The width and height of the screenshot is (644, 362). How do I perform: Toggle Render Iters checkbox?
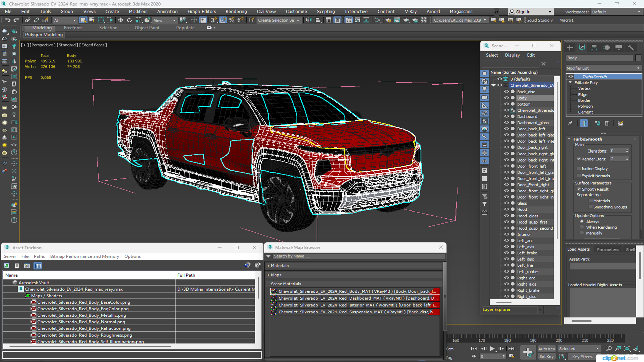(579, 159)
